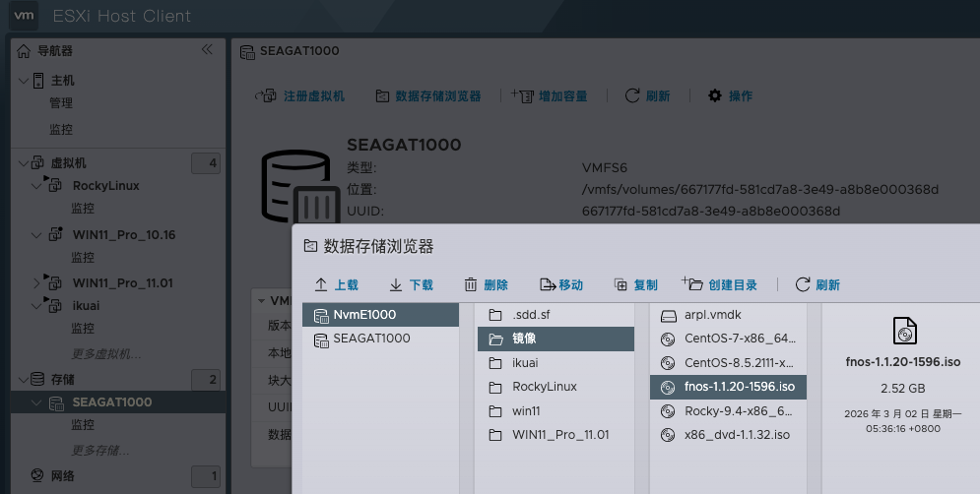Image resolution: width=980 pixels, height=494 pixels.
Task: Click the create directory folder-plus icon
Action: coord(692,283)
